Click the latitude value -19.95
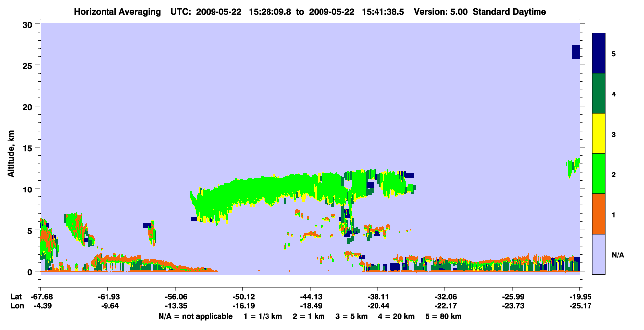Viewport: 644px width, 330px height. [580, 297]
